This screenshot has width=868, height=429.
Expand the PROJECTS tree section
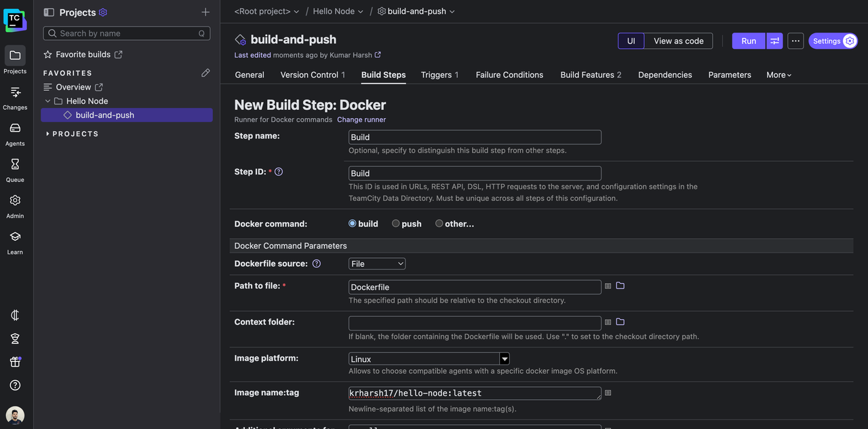point(47,134)
